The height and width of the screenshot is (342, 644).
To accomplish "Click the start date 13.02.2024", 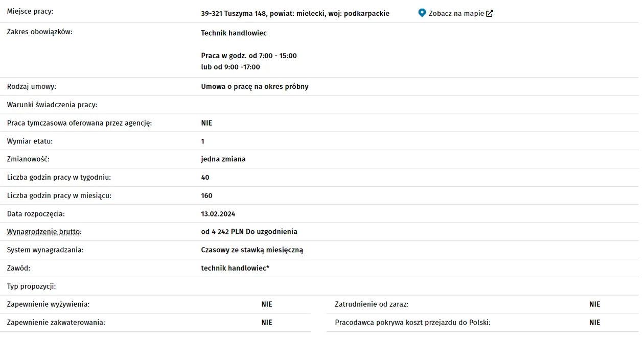I will point(218,214).
